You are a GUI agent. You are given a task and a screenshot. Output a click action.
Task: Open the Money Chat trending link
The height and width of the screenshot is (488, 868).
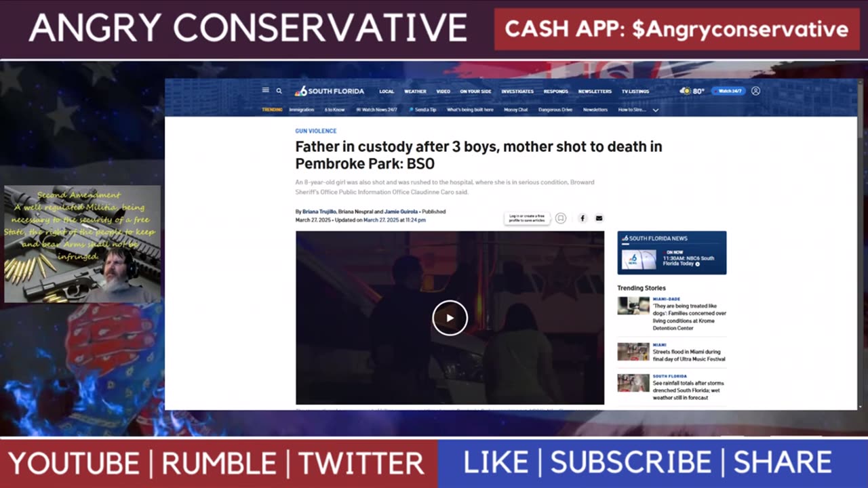pos(515,110)
